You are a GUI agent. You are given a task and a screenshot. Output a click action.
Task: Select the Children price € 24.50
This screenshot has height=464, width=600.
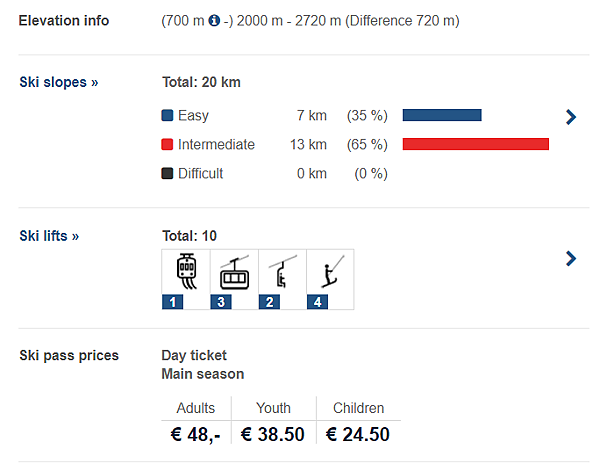357,434
